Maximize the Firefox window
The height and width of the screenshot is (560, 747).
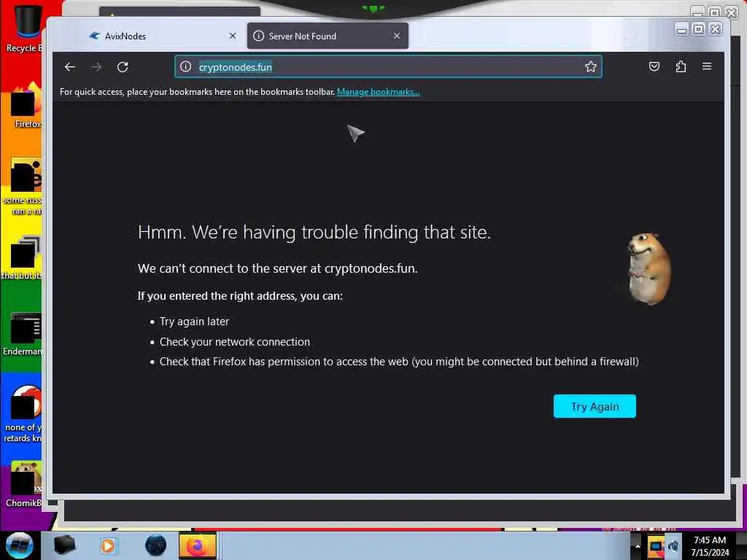(x=698, y=29)
